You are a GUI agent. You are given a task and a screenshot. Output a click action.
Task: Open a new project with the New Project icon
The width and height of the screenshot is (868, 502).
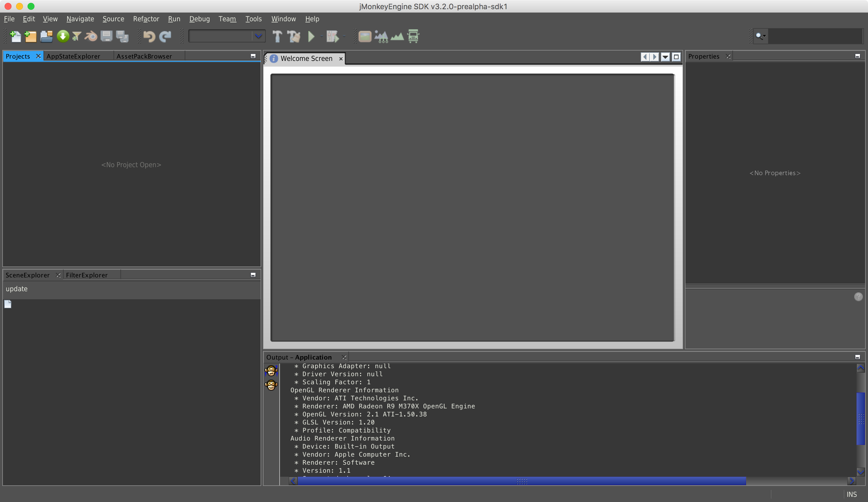30,36
